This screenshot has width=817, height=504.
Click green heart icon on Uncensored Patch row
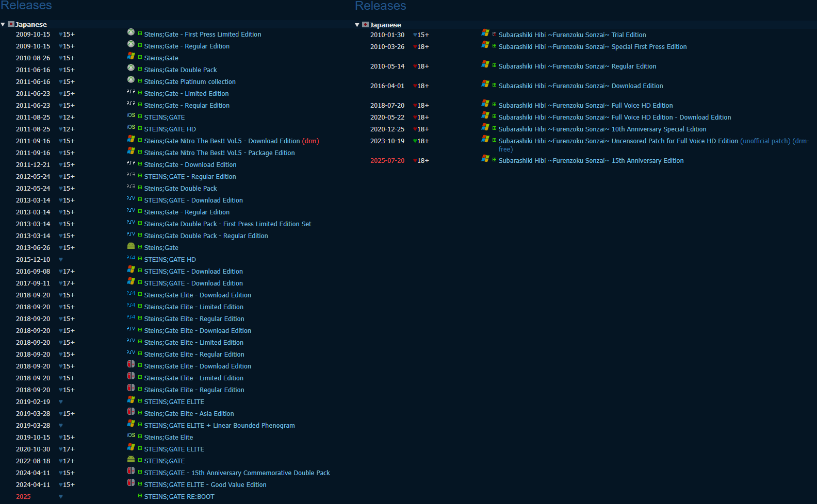pos(415,141)
